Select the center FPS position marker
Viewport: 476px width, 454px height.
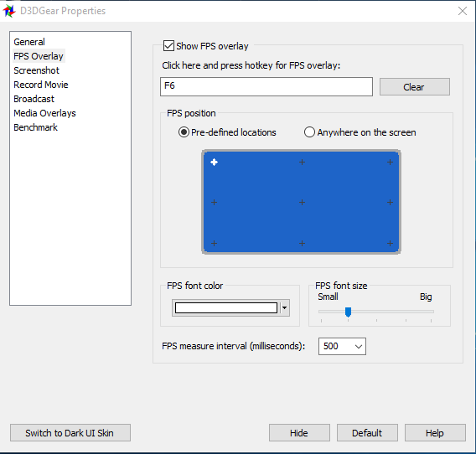[302, 202]
